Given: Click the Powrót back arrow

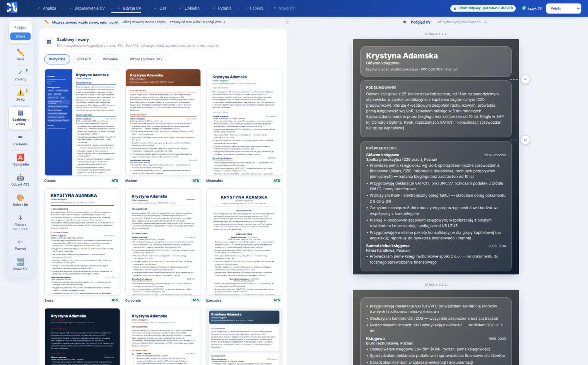Looking at the screenshot, I should click(x=21, y=245).
